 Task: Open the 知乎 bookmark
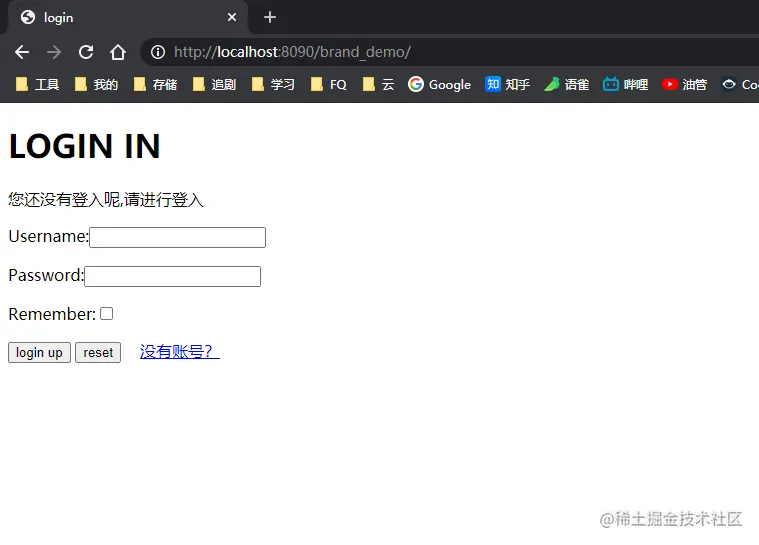508,85
